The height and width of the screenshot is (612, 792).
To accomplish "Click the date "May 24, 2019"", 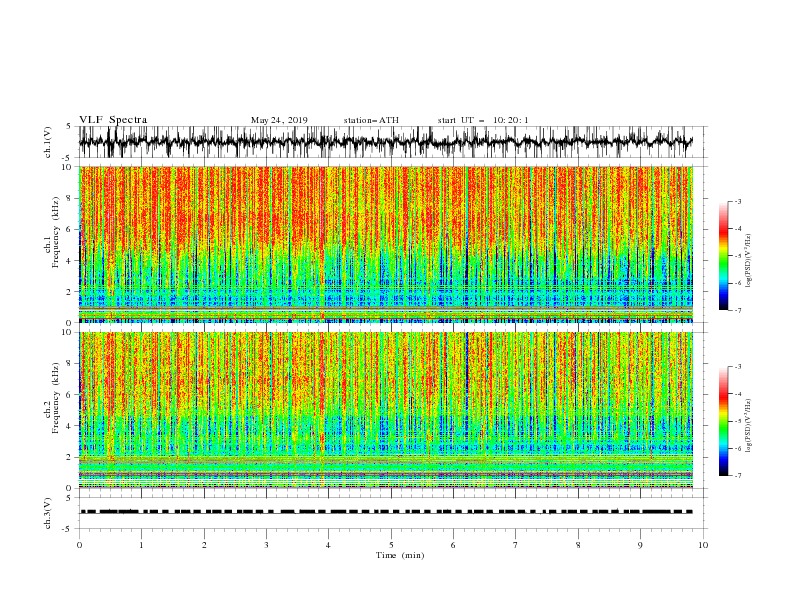I will [279, 120].
